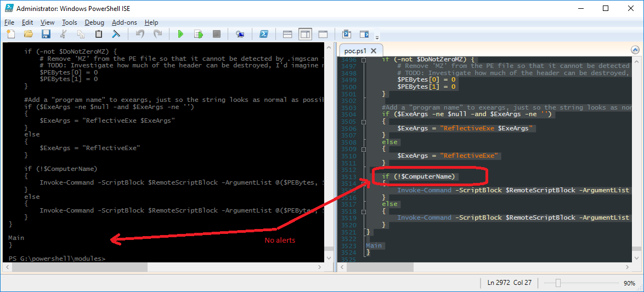Image resolution: width=644 pixels, height=292 pixels.
Task: Open the Help menu
Action: pos(151,22)
